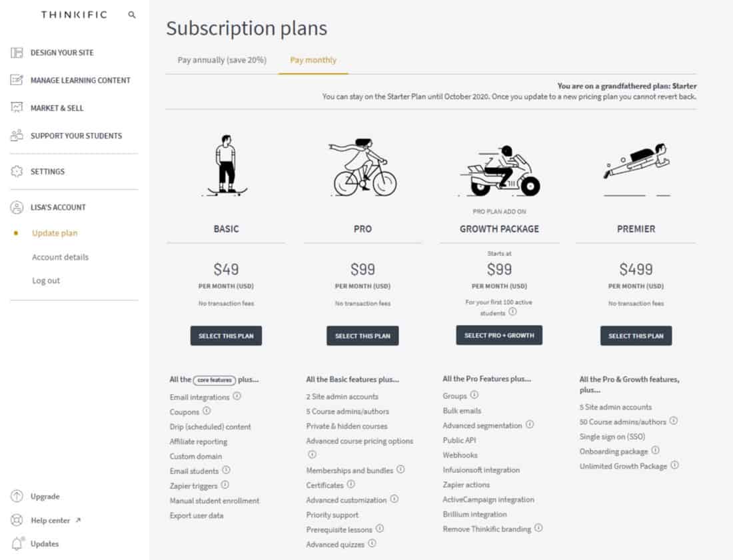The image size is (733, 560).
Task: Click info icon beside Groups feature
Action: [474, 395]
